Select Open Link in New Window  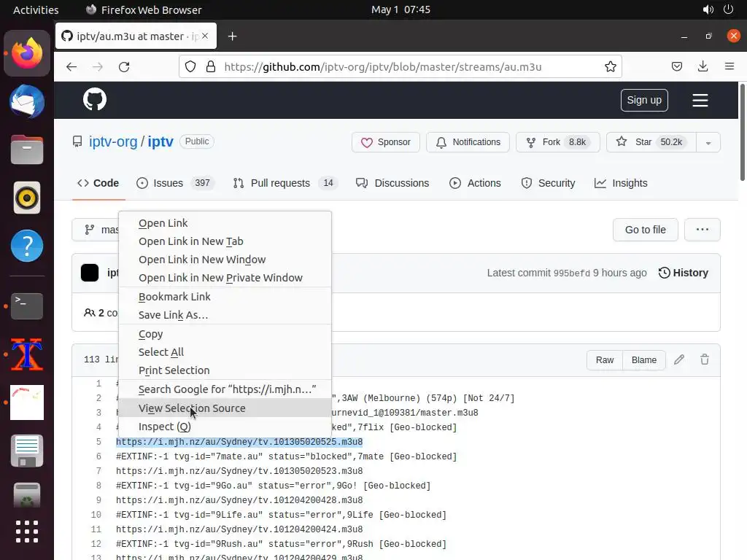point(225,260)
